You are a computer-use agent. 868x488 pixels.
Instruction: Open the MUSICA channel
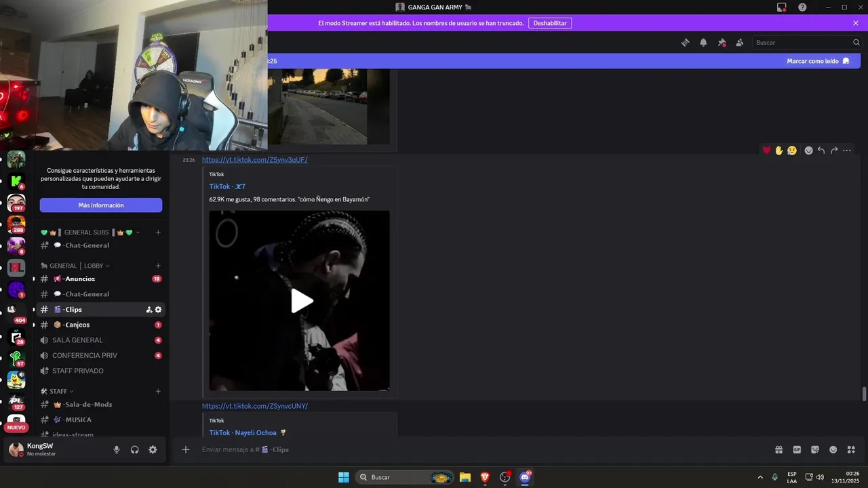point(101,420)
